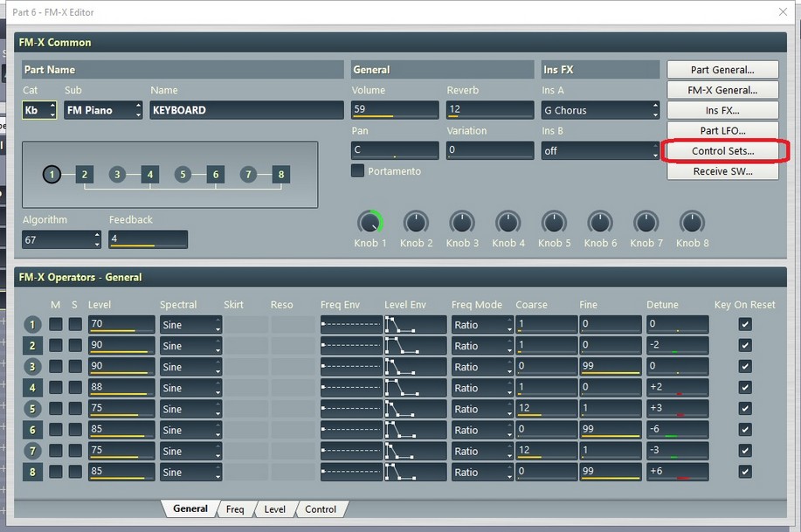Select operator row 2 number badge

coord(32,345)
